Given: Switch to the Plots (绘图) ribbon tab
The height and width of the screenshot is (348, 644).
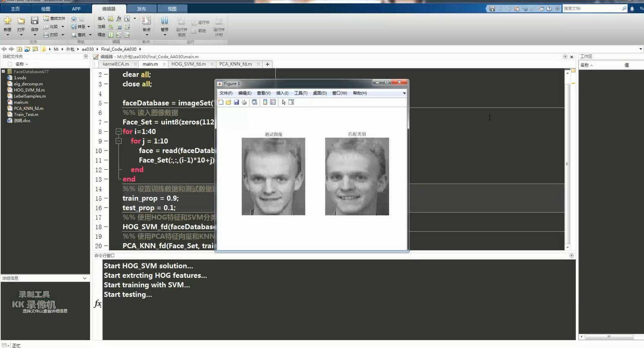Looking at the screenshot, I should coord(46,9).
